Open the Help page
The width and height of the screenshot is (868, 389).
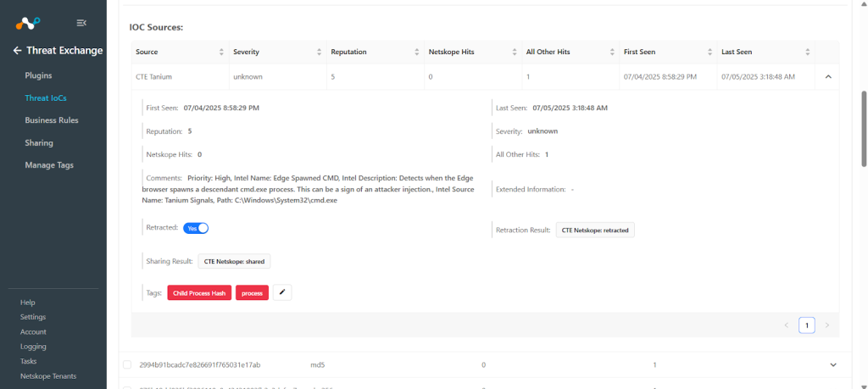28,303
